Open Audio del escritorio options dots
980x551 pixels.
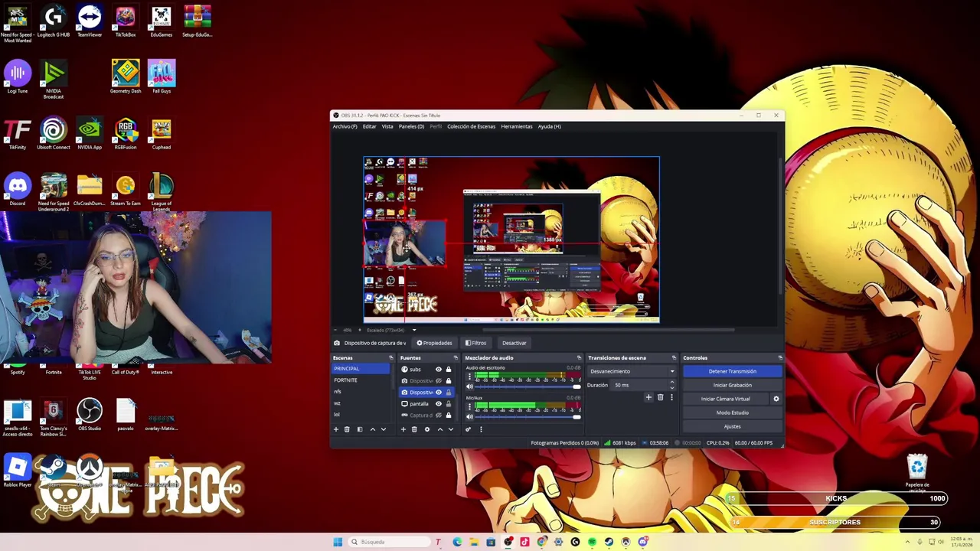point(469,377)
